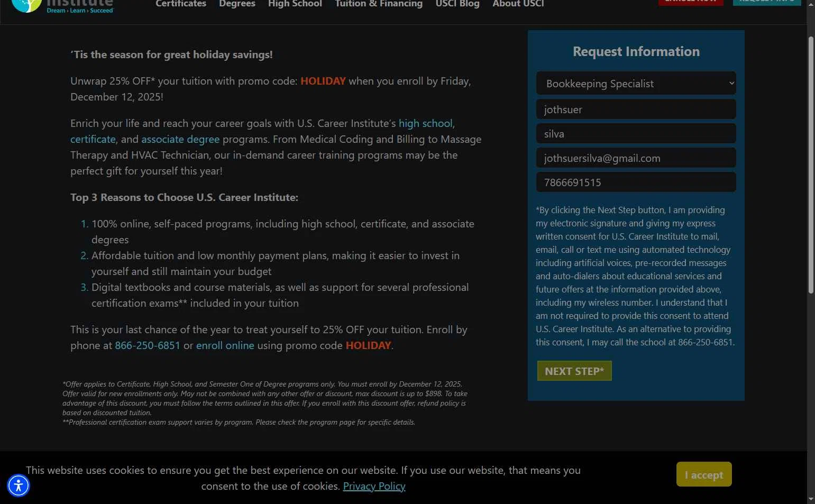Open the Privacy Policy link

[x=374, y=486]
